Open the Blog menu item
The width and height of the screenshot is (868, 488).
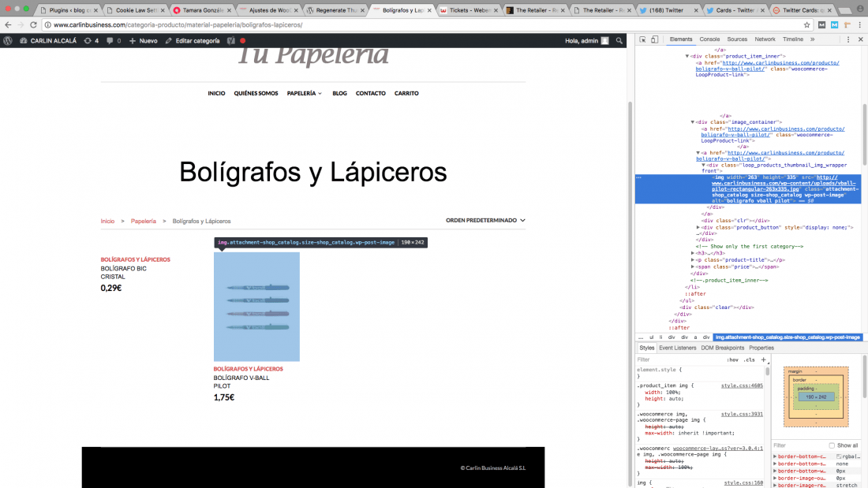tap(339, 94)
